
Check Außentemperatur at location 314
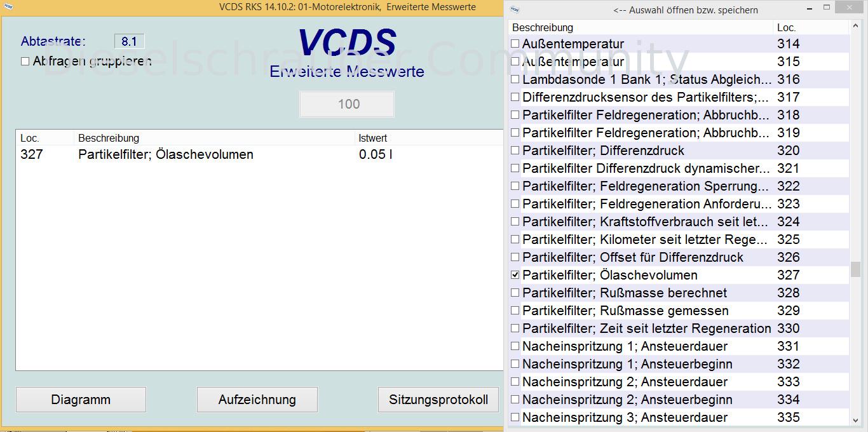pos(515,44)
